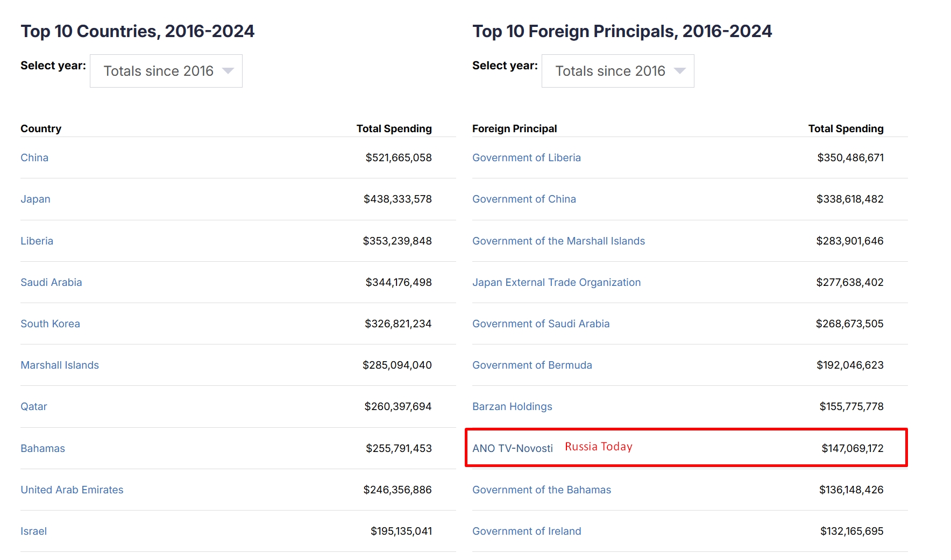The width and height of the screenshot is (951, 560).
Task: Click the Top 10 Countries, 2016-2024 heading
Action: coord(138,31)
